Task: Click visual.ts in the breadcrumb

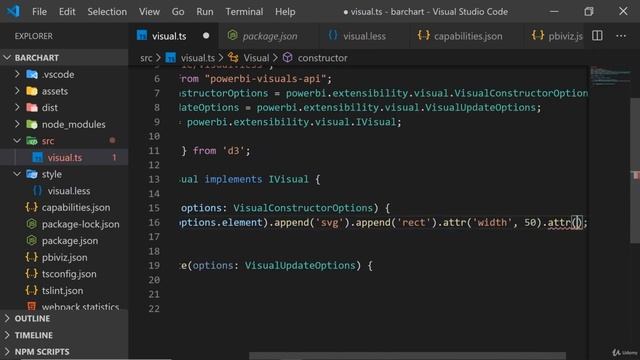Action: click(198, 58)
